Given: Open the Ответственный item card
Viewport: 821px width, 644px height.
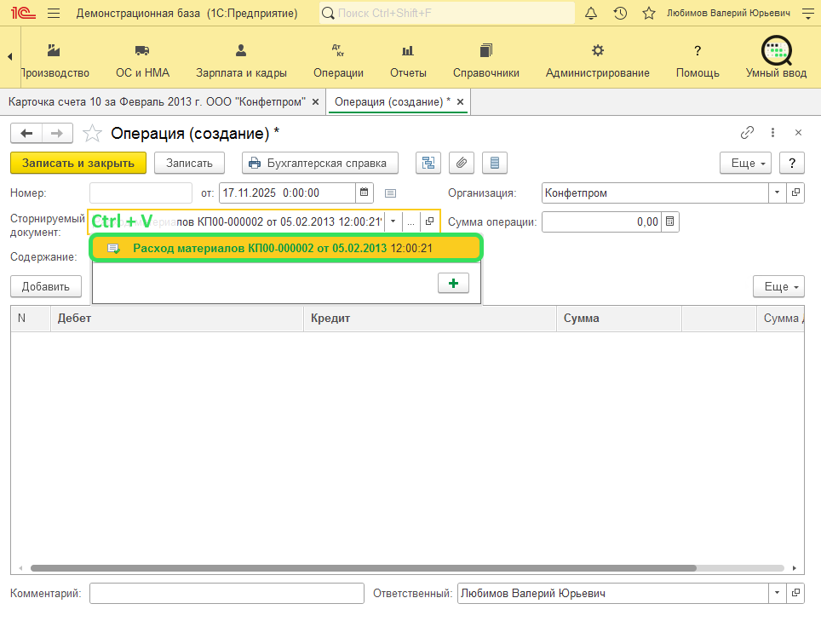Looking at the screenshot, I should 795,593.
